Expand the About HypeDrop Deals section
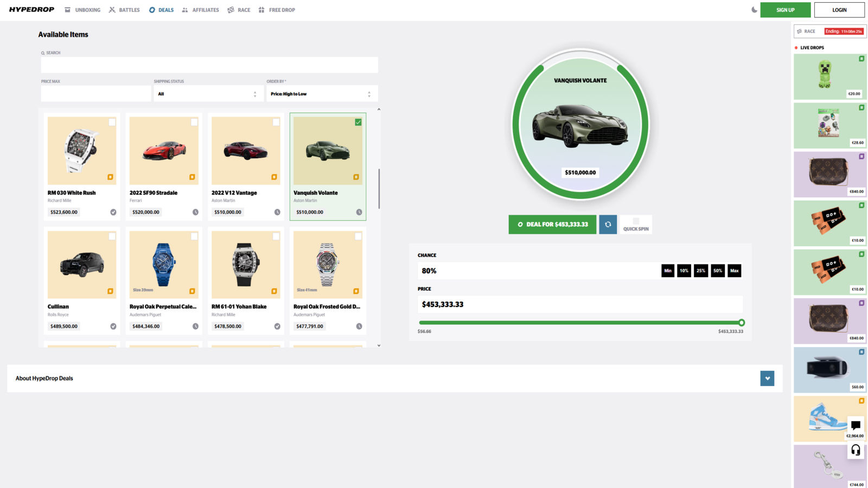Viewport: 868px width, 488px height. pyautogui.click(x=767, y=378)
